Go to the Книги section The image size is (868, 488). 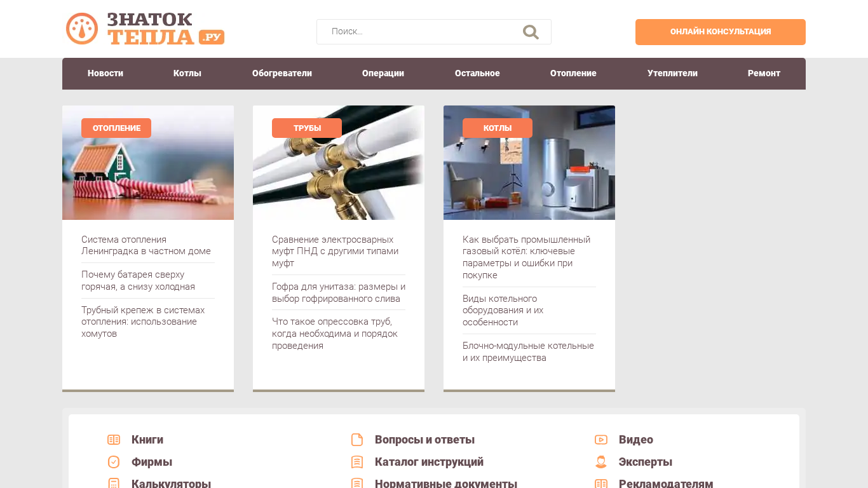click(147, 440)
